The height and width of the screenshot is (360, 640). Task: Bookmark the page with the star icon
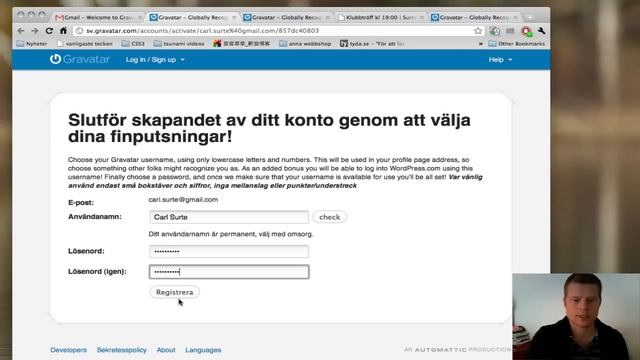[478, 31]
